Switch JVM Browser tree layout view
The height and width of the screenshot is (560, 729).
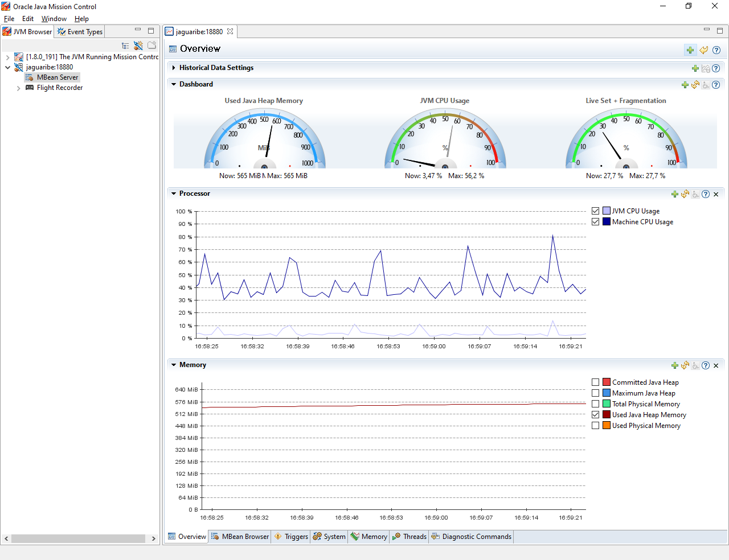coord(125,46)
